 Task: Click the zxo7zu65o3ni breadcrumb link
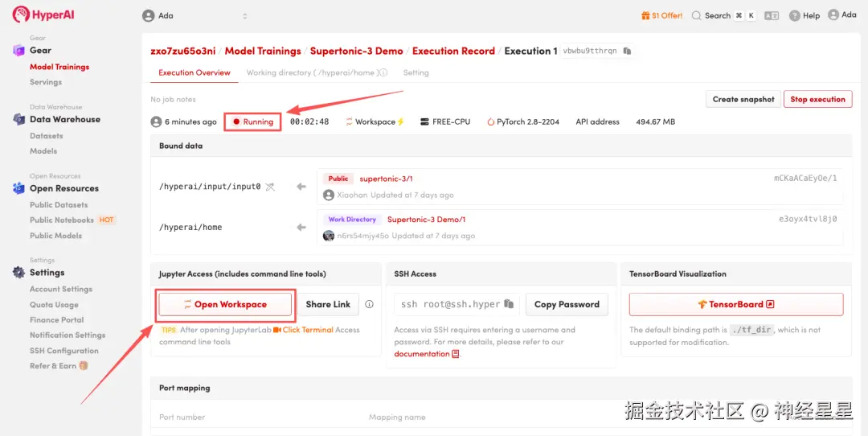[x=183, y=51]
